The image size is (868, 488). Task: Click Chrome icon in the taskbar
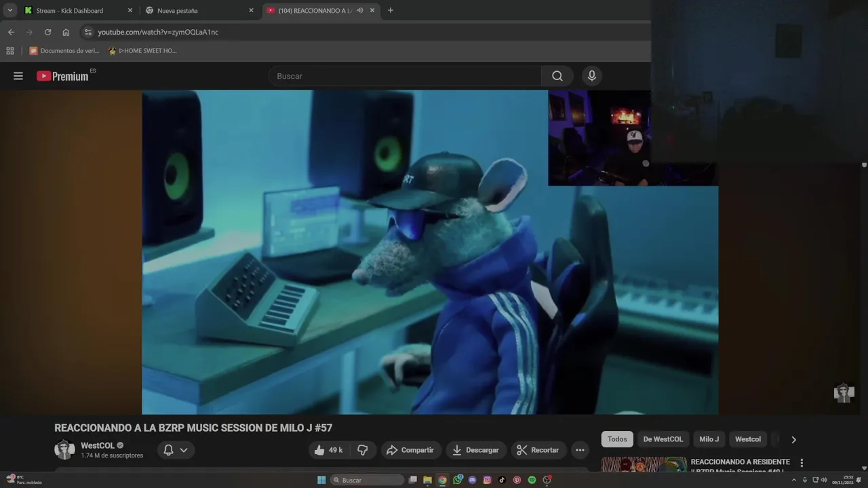tap(442, 480)
